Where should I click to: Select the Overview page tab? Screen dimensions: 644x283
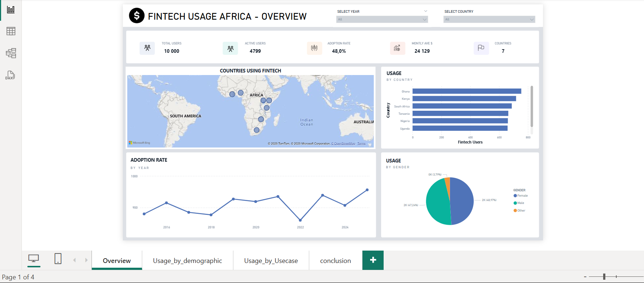point(117,260)
